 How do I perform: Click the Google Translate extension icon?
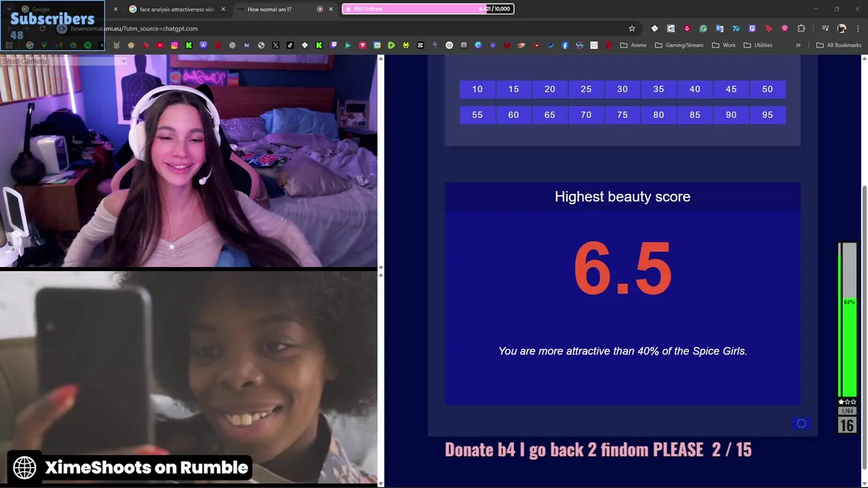tap(719, 28)
